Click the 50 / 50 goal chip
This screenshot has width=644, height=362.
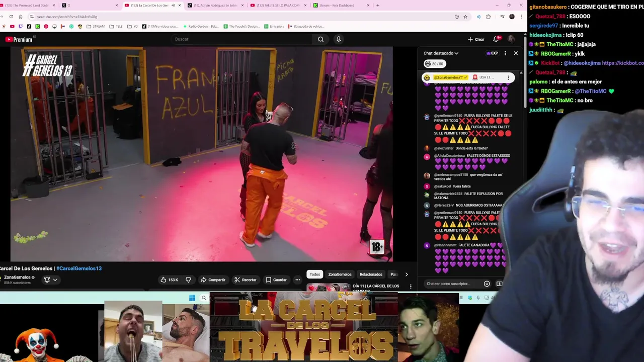(x=434, y=64)
